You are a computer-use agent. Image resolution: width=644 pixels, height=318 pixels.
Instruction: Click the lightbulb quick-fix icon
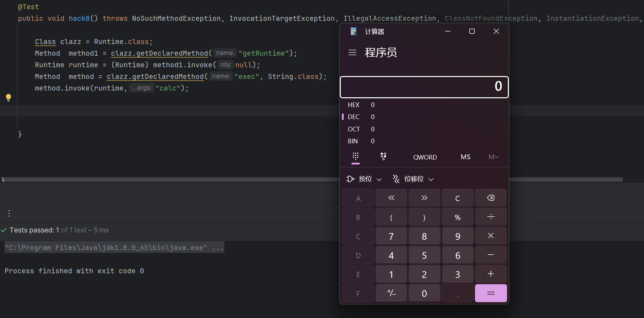[8, 98]
